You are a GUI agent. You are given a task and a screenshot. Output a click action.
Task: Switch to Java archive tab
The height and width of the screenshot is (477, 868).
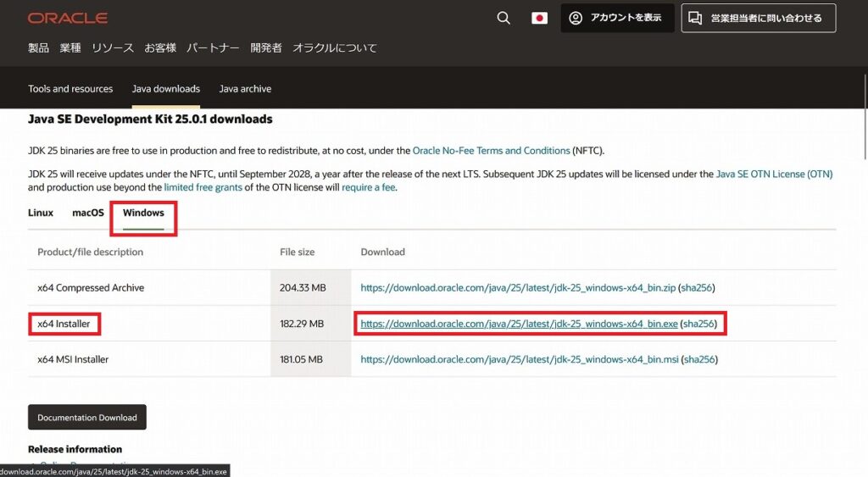245,89
